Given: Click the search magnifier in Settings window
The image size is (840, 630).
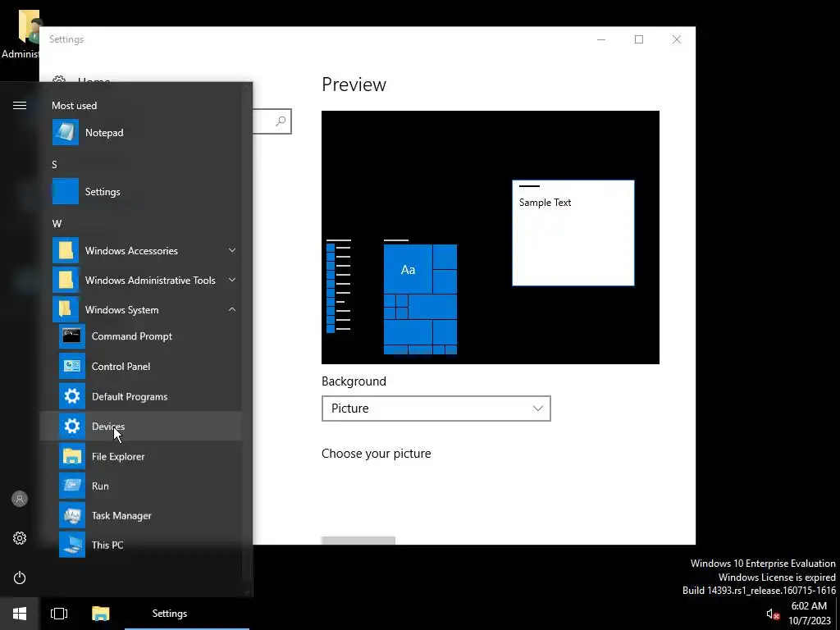Looking at the screenshot, I should (281, 121).
